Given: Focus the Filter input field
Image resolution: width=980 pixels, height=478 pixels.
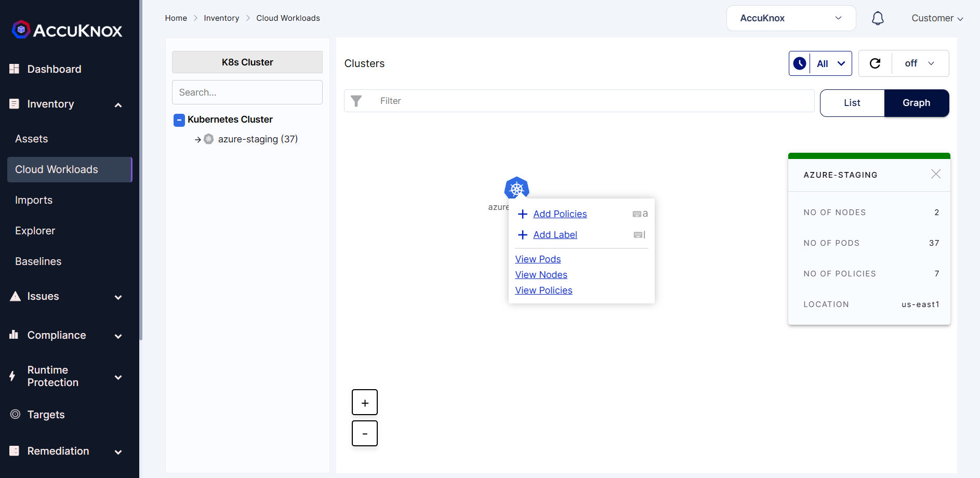Looking at the screenshot, I should (579, 101).
